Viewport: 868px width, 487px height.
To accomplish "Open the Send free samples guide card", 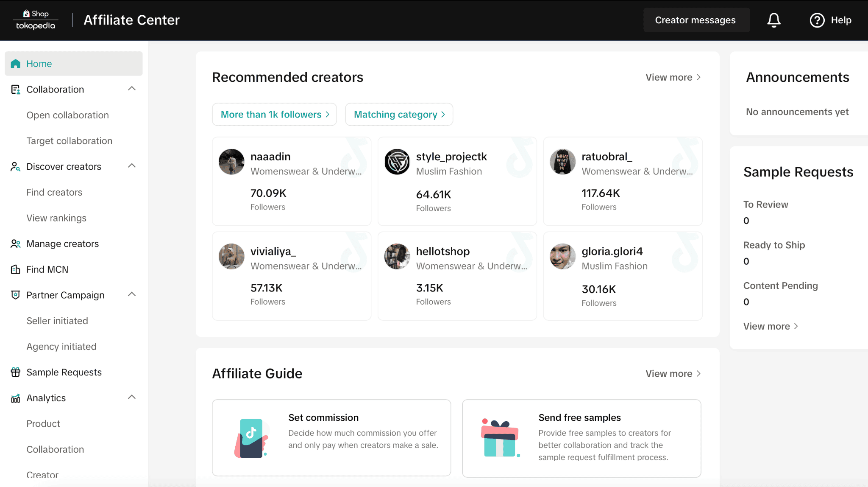I will [x=581, y=438].
